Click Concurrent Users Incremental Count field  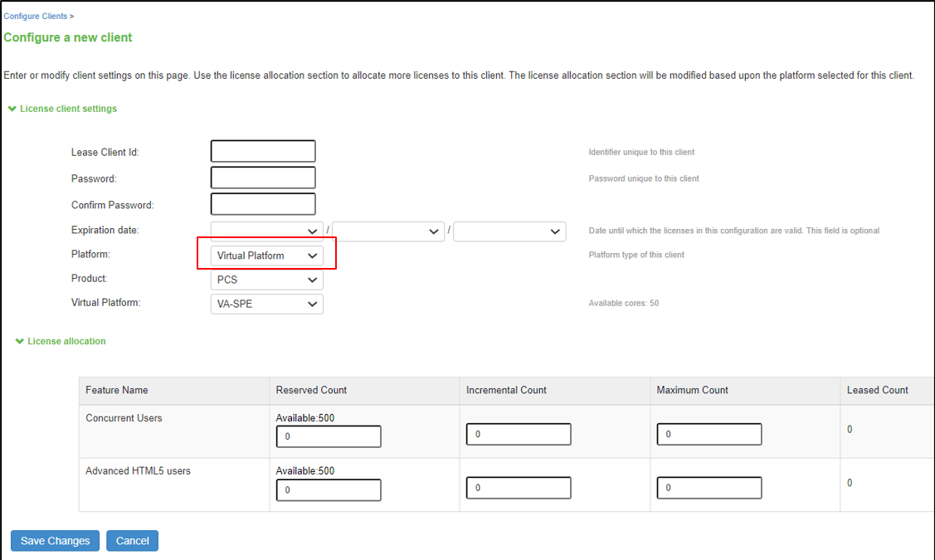click(519, 434)
